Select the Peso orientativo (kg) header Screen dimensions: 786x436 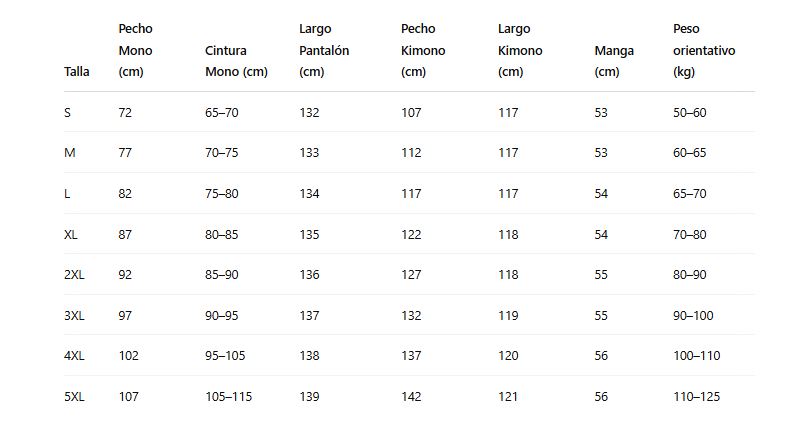(x=703, y=50)
